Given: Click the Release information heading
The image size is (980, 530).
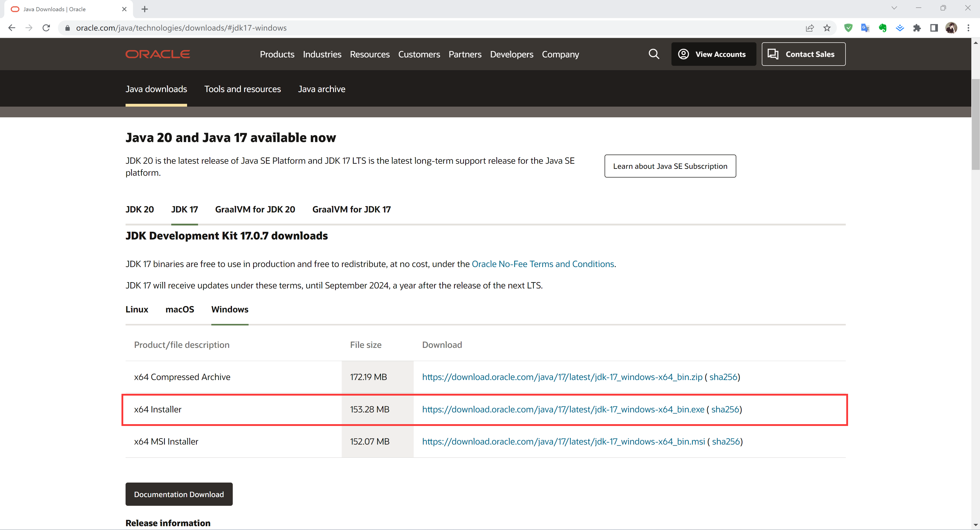Looking at the screenshot, I should coord(168,523).
